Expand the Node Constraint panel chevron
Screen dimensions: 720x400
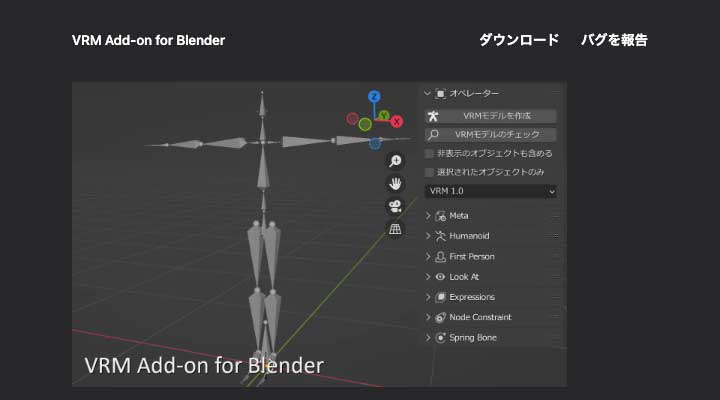point(428,317)
